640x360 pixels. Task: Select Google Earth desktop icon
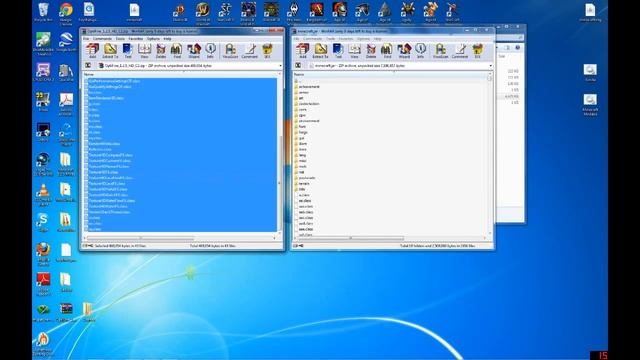point(66,42)
